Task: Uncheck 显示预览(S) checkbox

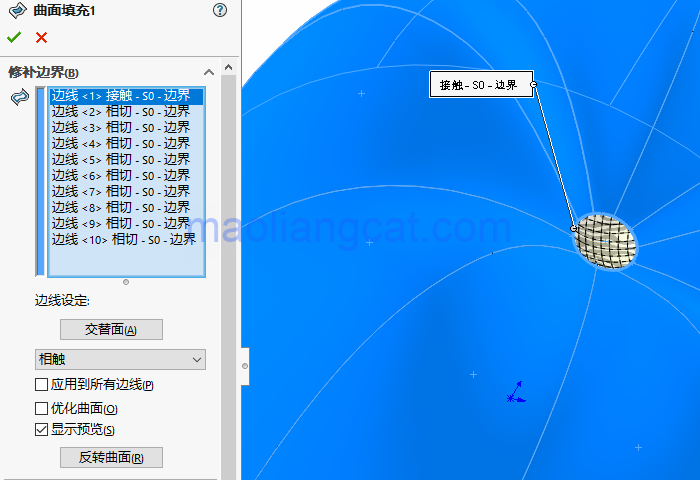Action: (42, 430)
